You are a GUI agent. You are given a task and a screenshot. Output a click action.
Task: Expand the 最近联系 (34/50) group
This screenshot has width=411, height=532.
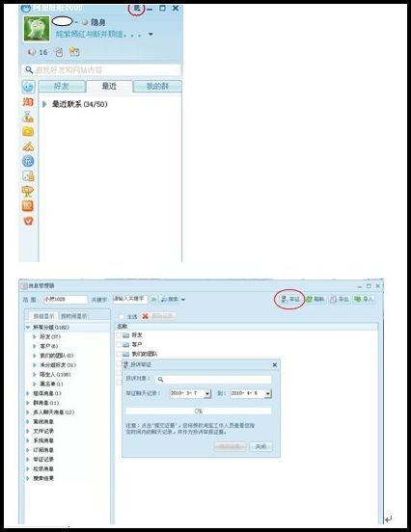(44, 104)
